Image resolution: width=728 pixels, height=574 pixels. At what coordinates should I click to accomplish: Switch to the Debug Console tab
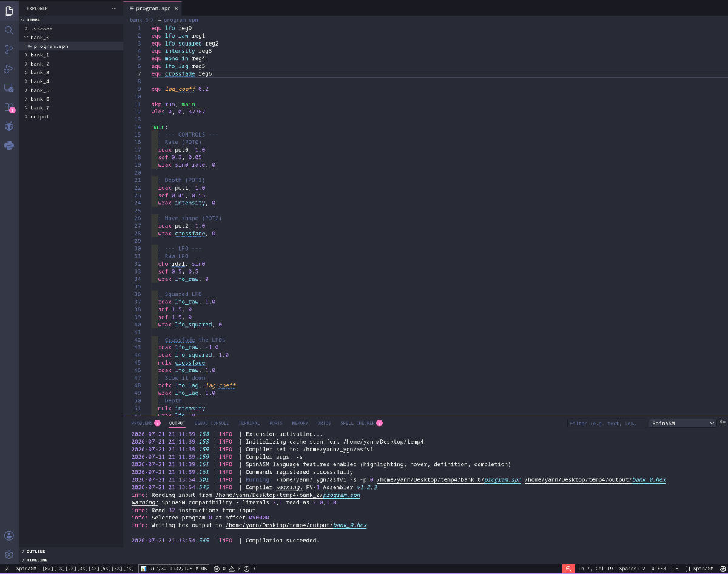[x=212, y=423]
